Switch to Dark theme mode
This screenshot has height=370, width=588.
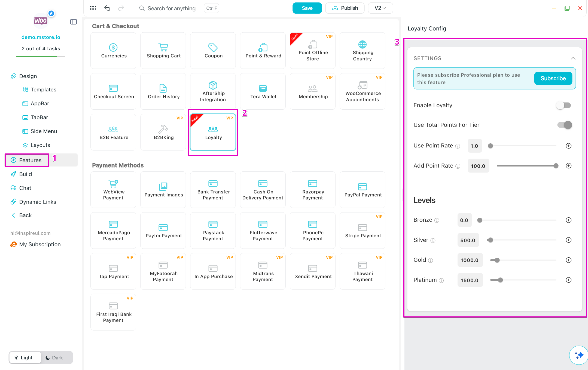54,357
